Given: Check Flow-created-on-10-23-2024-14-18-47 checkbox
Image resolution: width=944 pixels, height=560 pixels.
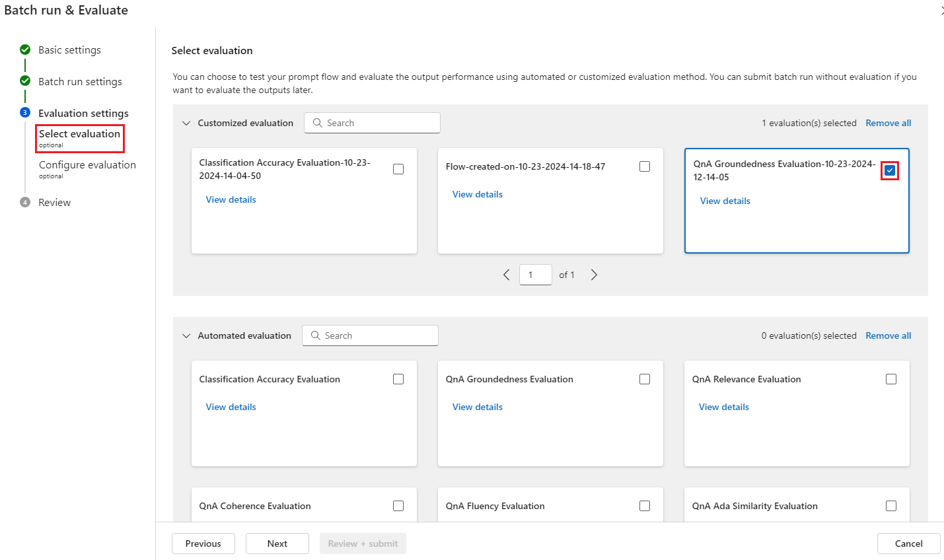Looking at the screenshot, I should coord(645,166).
